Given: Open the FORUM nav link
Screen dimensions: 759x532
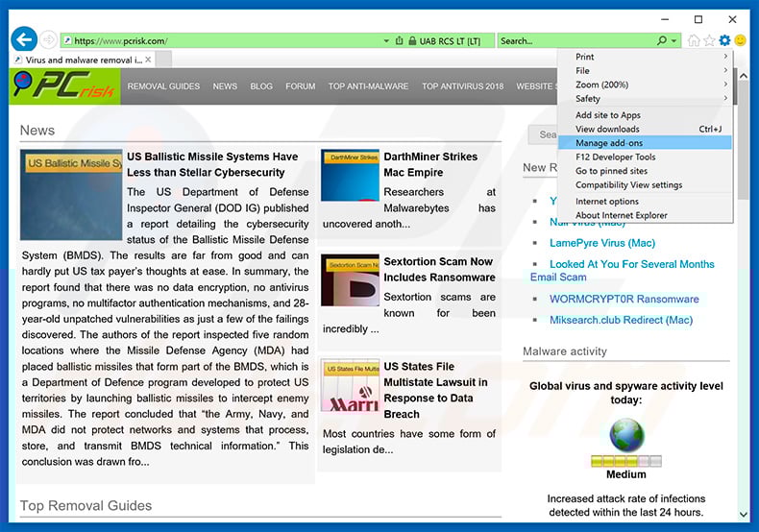Looking at the screenshot, I should click(300, 86).
